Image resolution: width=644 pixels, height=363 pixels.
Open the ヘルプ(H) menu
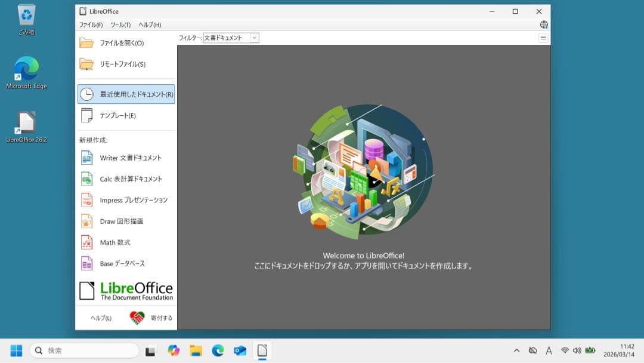(x=150, y=24)
